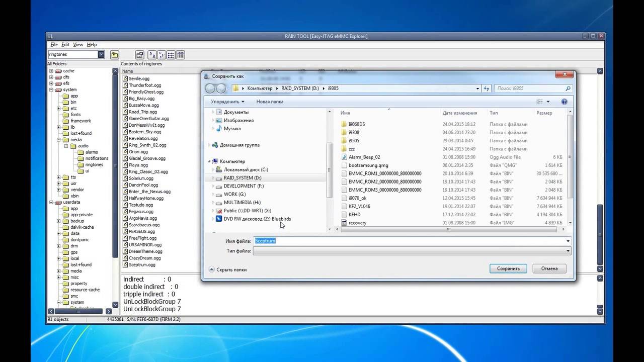
Task: Refresh the i9305 folder location
Action: tap(487, 88)
